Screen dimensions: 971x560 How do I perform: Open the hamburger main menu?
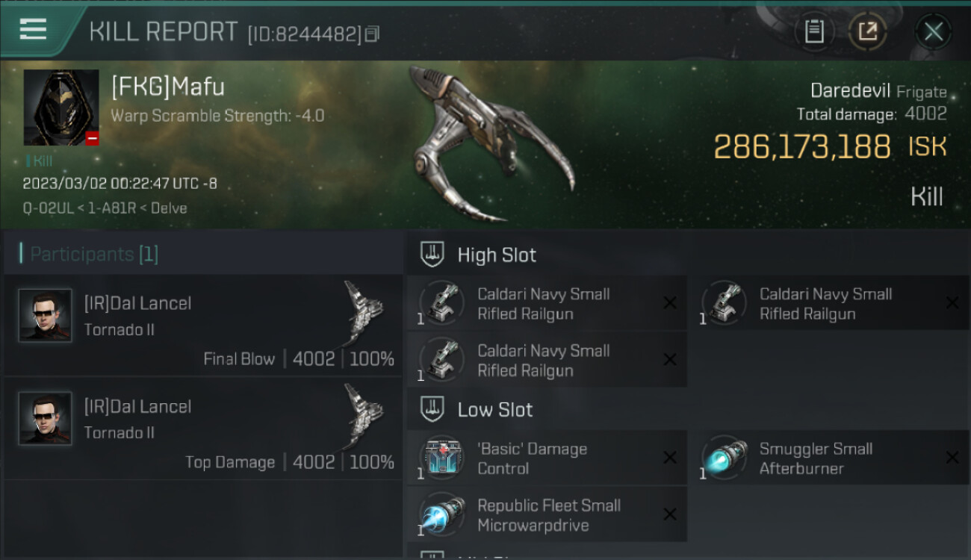(x=34, y=30)
